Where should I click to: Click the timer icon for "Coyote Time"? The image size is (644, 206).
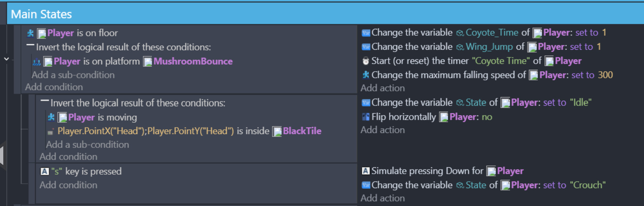click(365, 61)
